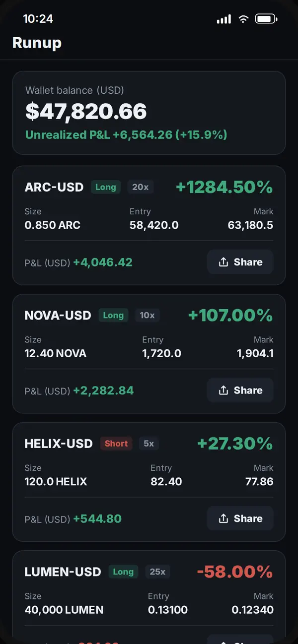
Task: Click the +1284.50% return on ARC-USD
Action: [224, 187]
